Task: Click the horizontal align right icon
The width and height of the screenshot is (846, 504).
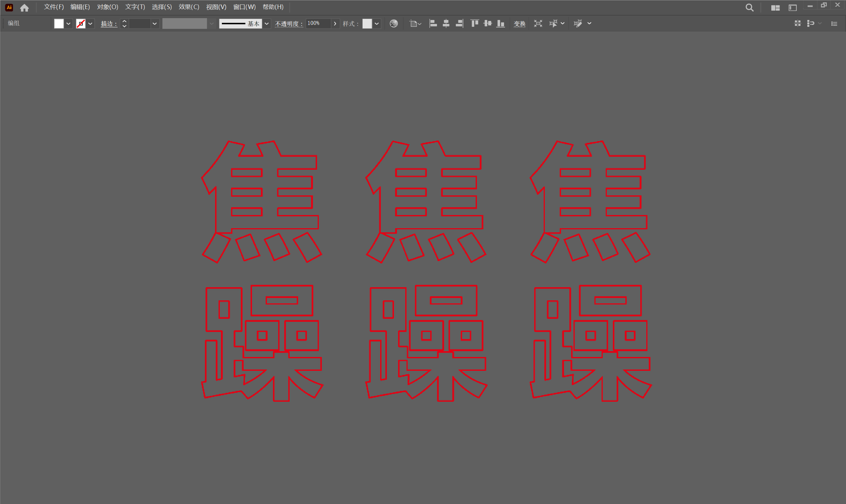Action: (x=459, y=23)
